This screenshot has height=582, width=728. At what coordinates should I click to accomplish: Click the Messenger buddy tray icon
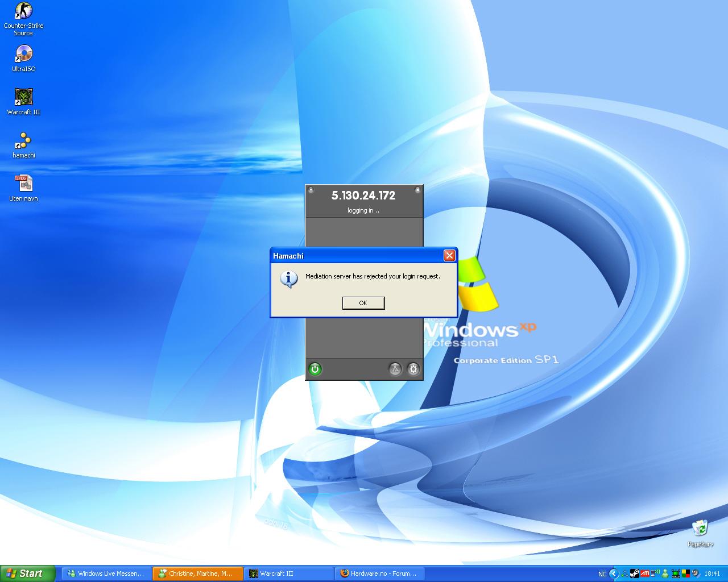(x=665, y=574)
